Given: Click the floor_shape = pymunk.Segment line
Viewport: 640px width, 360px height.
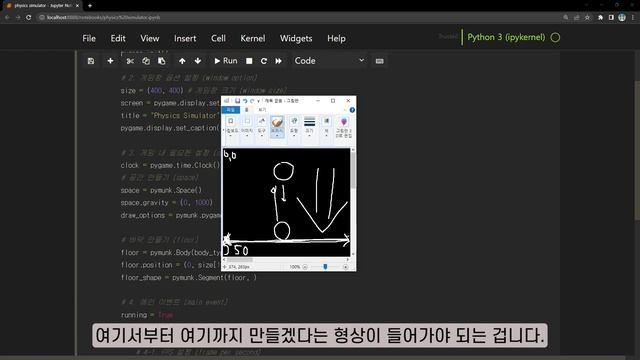Looking at the screenshot, I should [189, 278].
